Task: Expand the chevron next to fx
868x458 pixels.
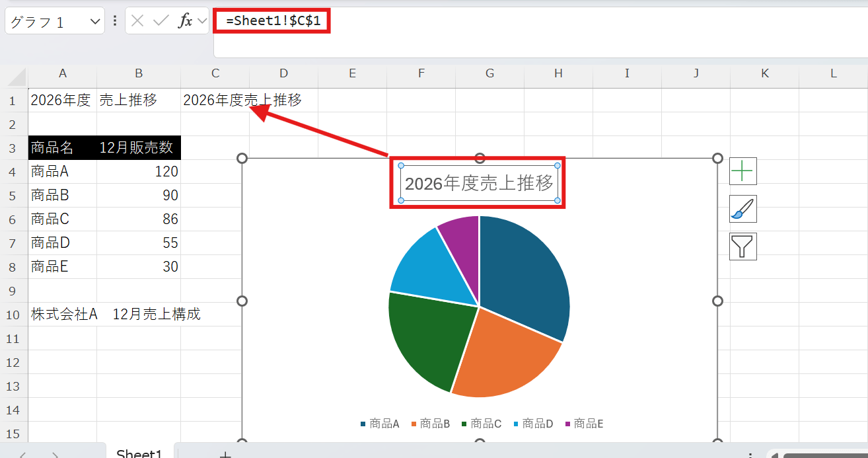Action: click(202, 21)
